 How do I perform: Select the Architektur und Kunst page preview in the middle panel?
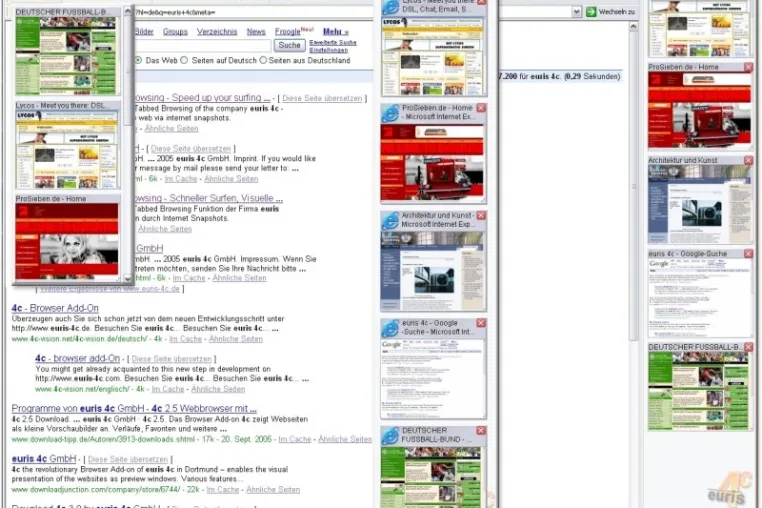click(433, 270)
